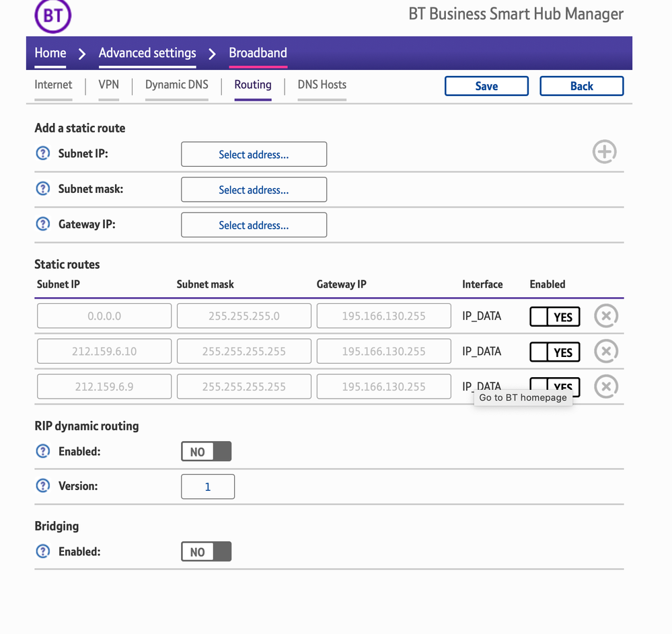This screenshot has height=634, width=672.
Task: Click the add static route plus icon
Action: [604, 152]
